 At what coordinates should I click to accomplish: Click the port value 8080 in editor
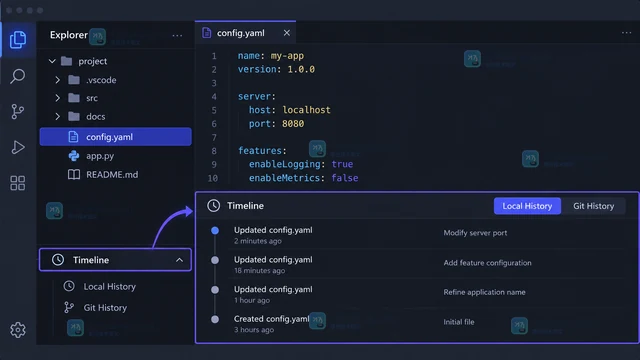293,124
